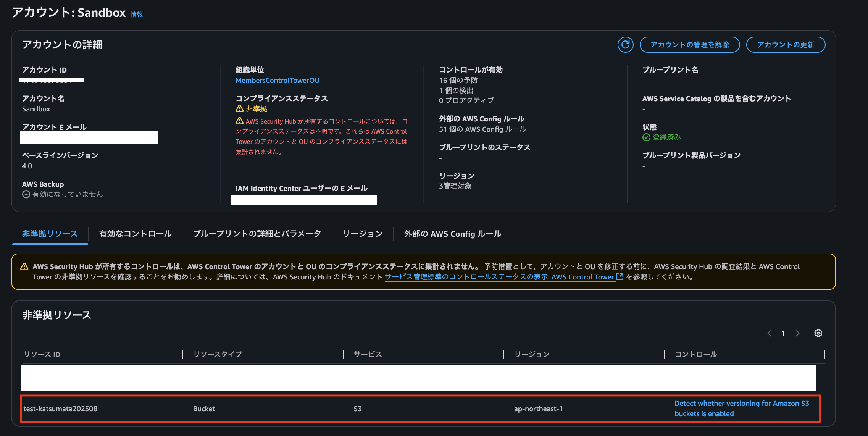This screenshot has width=868, height=436.
Task: Click the 0 プロアクティブ control count
Action: tap(466, 100)
